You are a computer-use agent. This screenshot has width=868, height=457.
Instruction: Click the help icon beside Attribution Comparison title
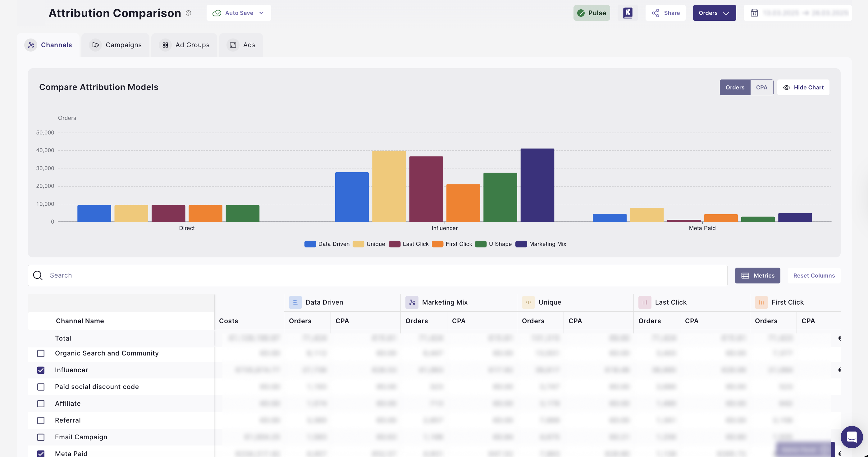point(188,13)
